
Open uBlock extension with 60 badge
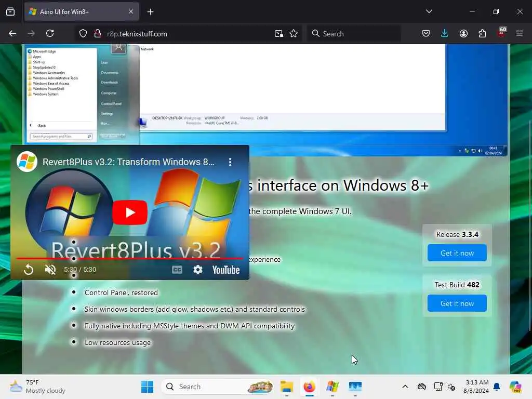[501, 33]
